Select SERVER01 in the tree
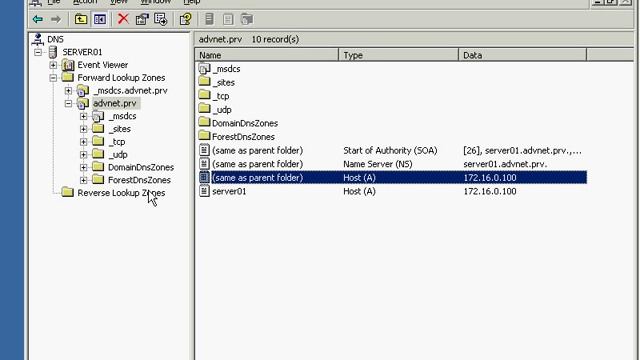Image resolution: width=640 pixels, height=360 pixels. point(82,52)
